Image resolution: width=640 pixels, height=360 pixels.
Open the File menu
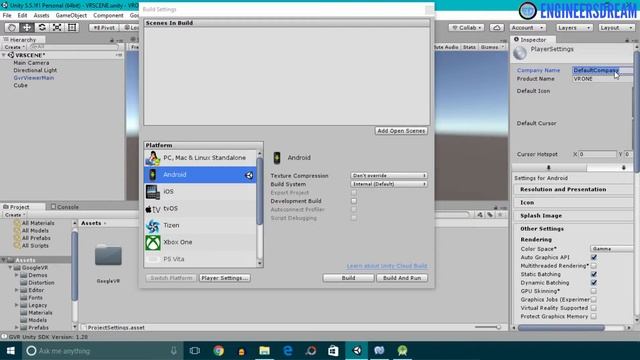click(7, 16)
